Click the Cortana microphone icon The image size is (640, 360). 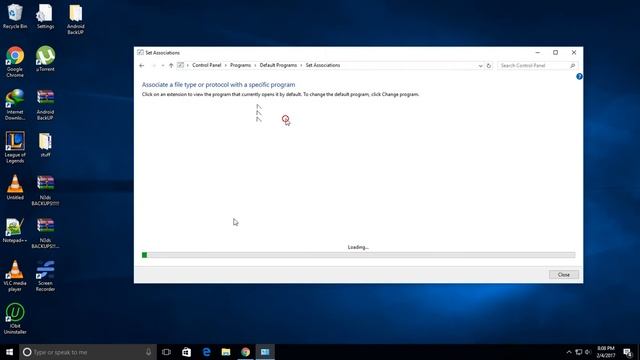pyautogui.click(x=149, y=352)
